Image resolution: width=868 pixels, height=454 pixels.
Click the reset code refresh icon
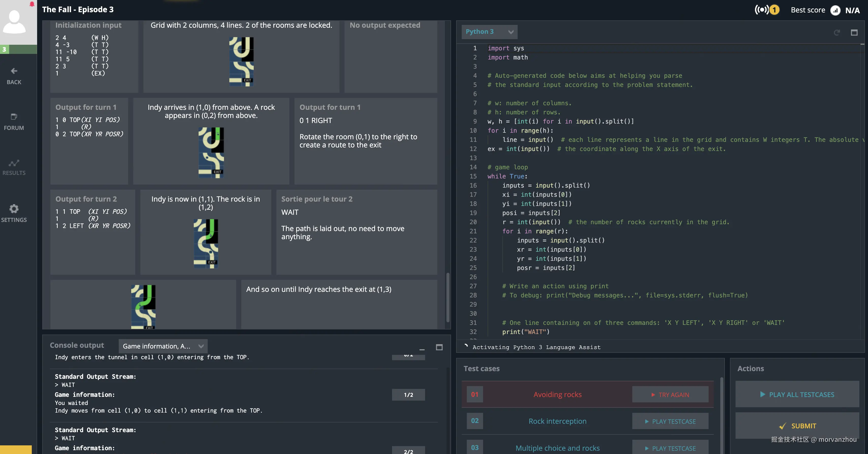pos(837,32)
